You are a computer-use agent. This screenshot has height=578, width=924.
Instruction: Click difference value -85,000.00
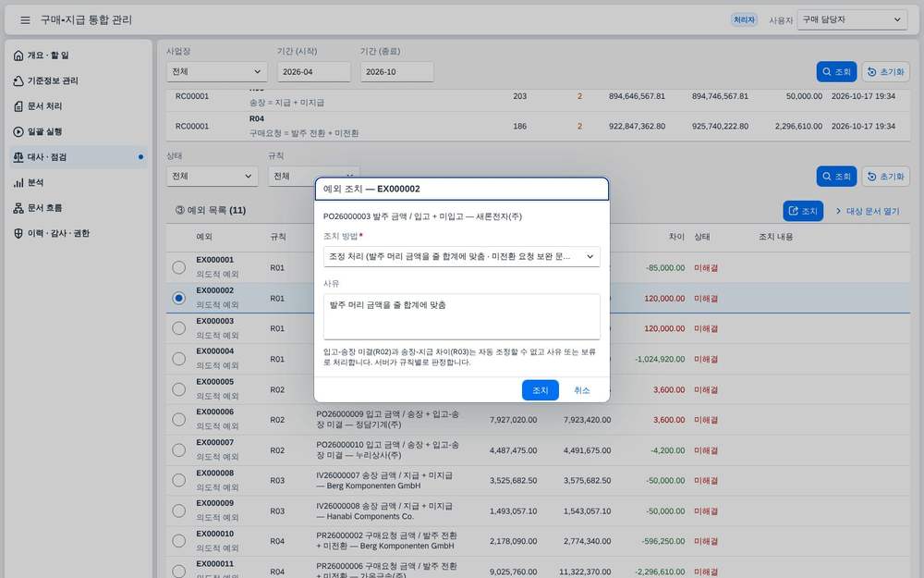pyautogui.click(x=665, y=268)
